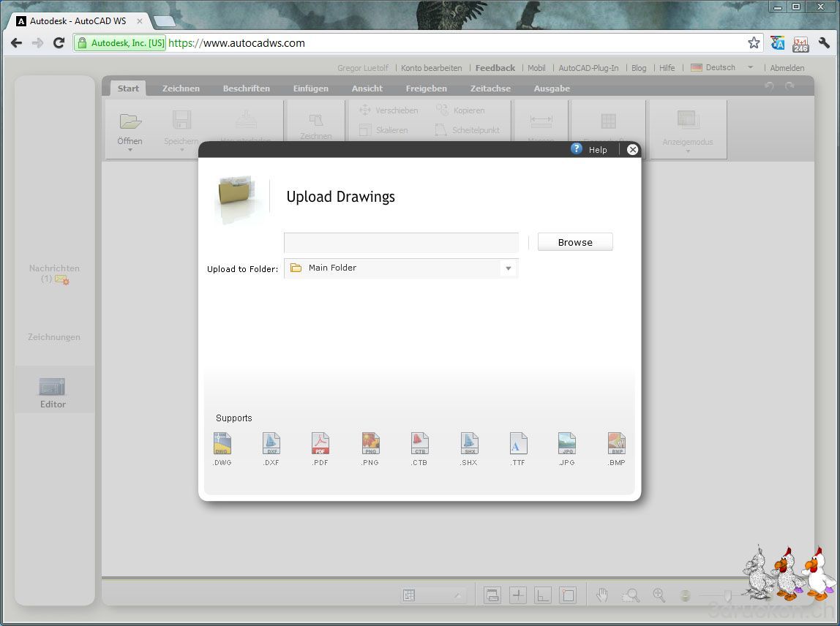Click the Browse button

[575, 242]
